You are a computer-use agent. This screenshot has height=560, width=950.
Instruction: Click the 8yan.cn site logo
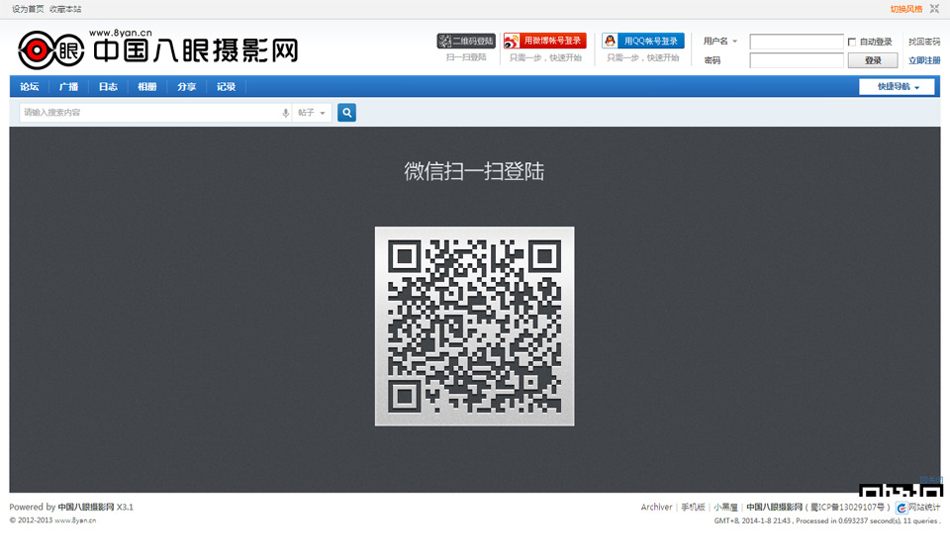tap(158, 47)
